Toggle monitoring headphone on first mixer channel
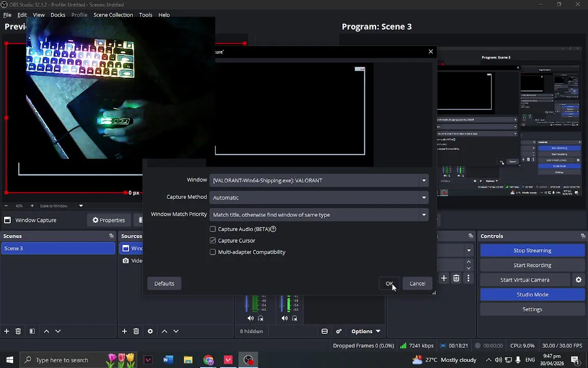Viewport: 588px width, 368px height. [261, 318]
